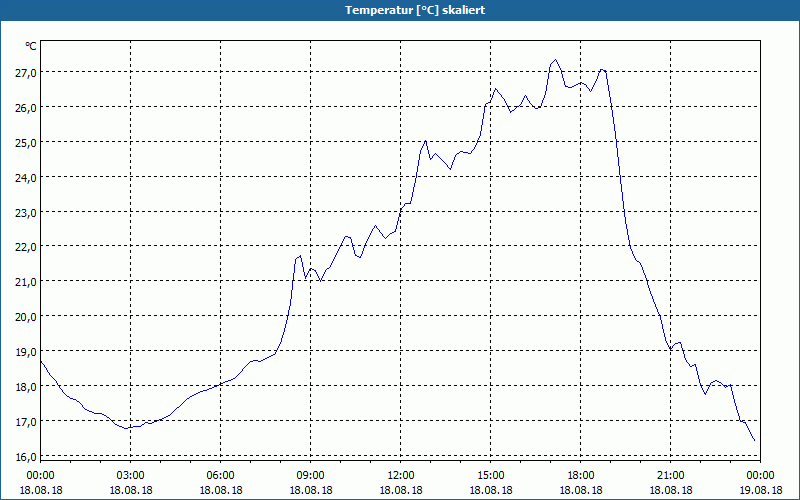This screenshot has width=800, height=500.
Task: Click the °C unit label above the y-axis
Action: click(31, 46)
